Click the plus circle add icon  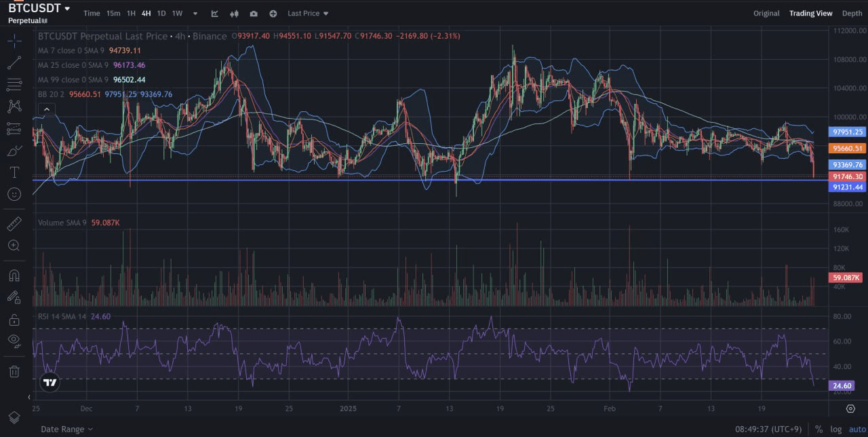(x=273, y=14)
